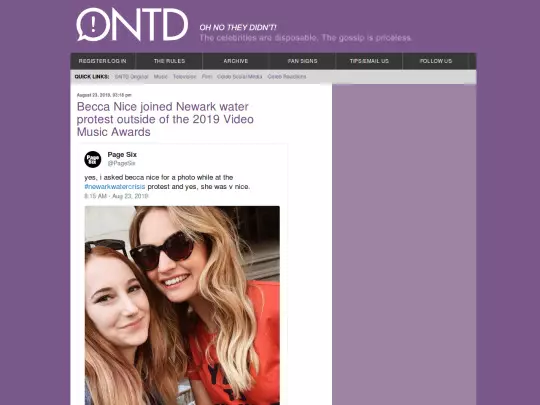Open the Follow Us menu
Screen dimensions: 540x405
pyautogui.click(x=436, y=61)
